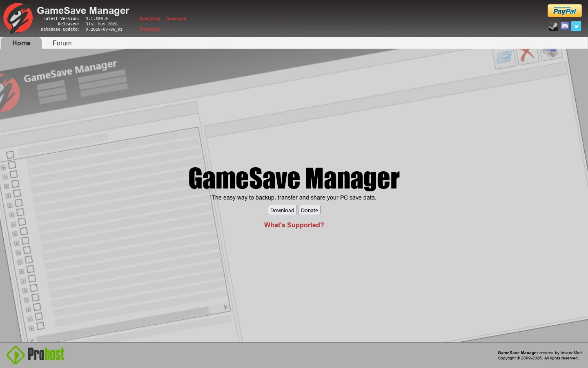Open the Twitter icon
The height and width of the screenshot is (368, 588).
tap(576, 26)
